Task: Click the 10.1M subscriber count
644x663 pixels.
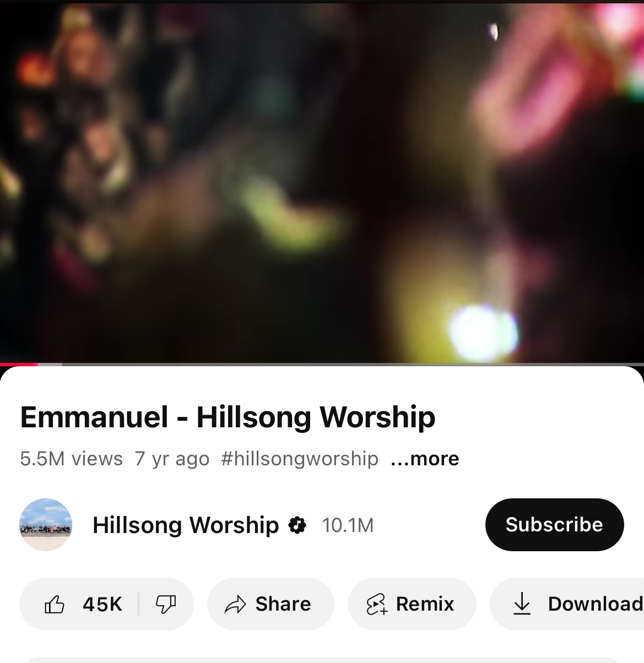Action: point(348,525)
